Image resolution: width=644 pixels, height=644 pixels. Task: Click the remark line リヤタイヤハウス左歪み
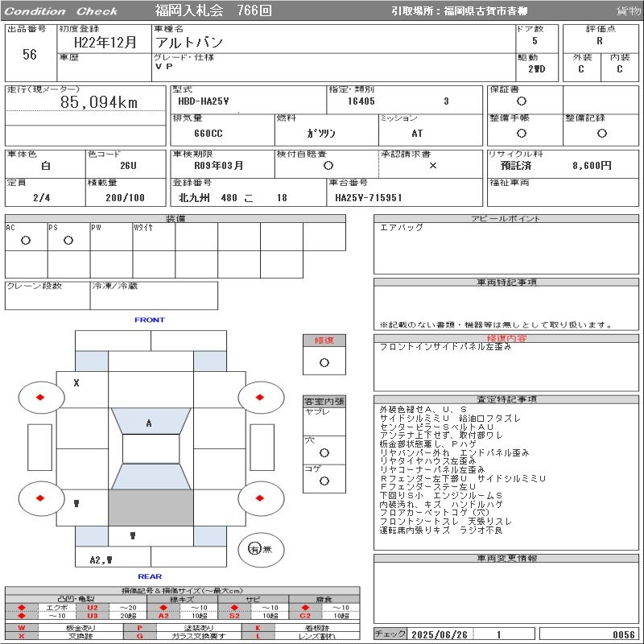pos(427,460)
